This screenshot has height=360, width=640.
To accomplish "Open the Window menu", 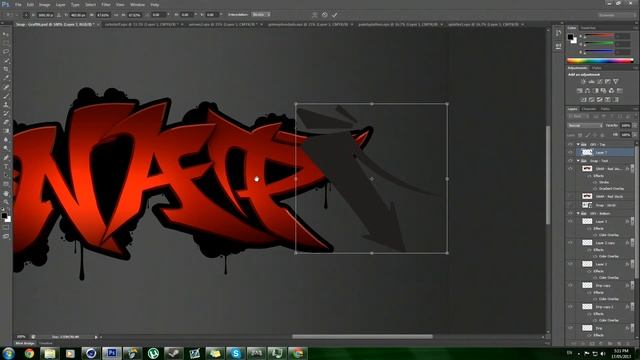I will pyautogui.click(x=138, y=4).
